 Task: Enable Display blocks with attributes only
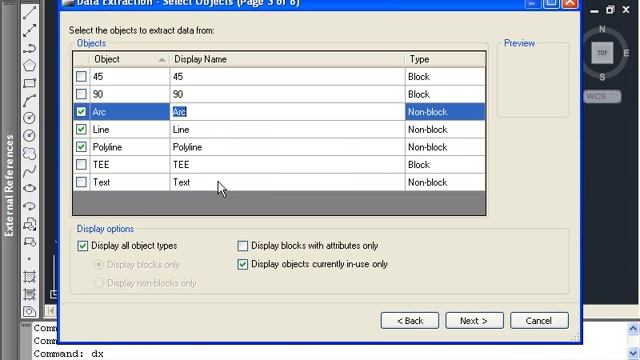point(242,246)
